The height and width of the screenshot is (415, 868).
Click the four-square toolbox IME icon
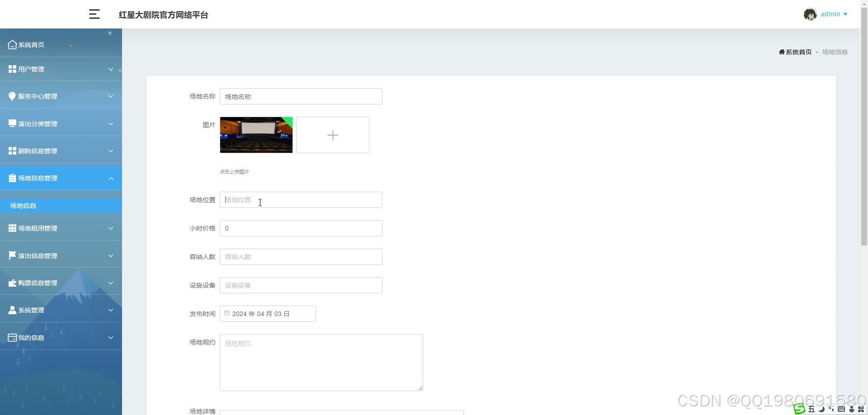tap(861, 409)
